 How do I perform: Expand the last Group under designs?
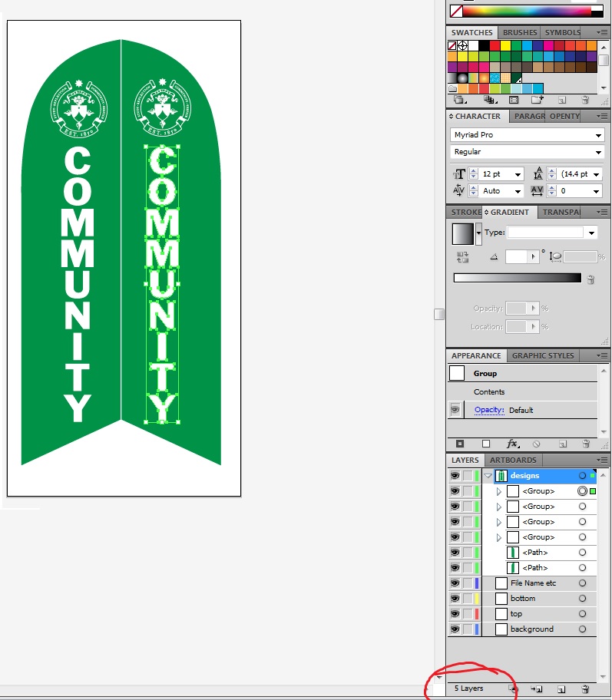pyautogui.click(x=499, y=537)
